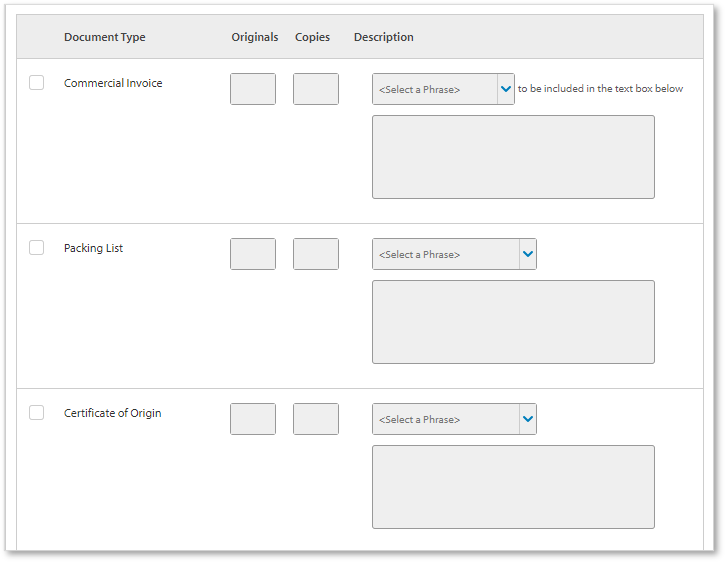Click the Description column header
The width and height of the screenshot is (725, 562).
pyautogui.click(x=383, y=37)
